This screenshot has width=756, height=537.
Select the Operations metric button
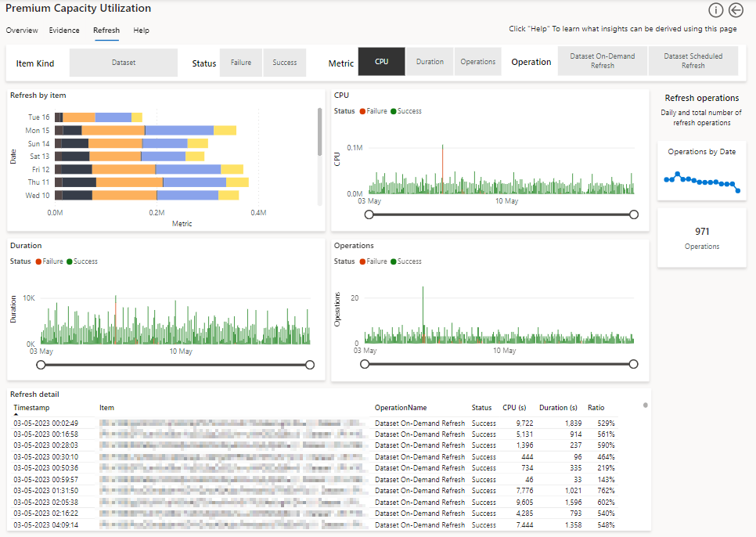pos(477,62)
